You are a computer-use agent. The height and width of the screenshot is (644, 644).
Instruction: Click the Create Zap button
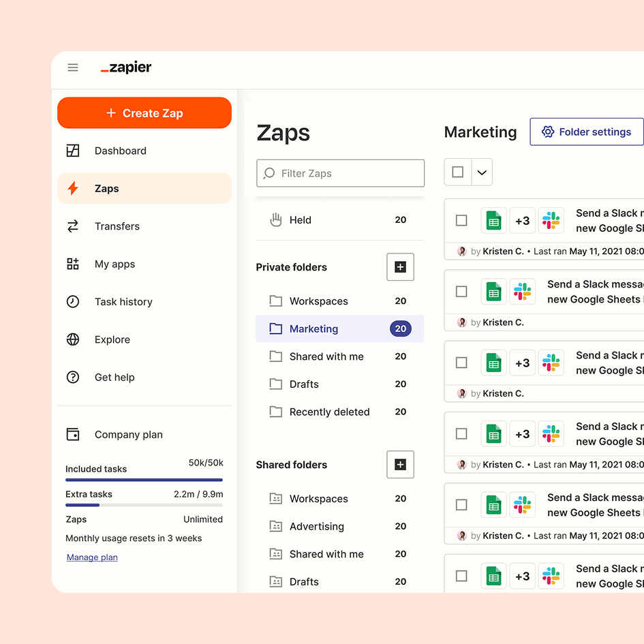click(144, 113)
